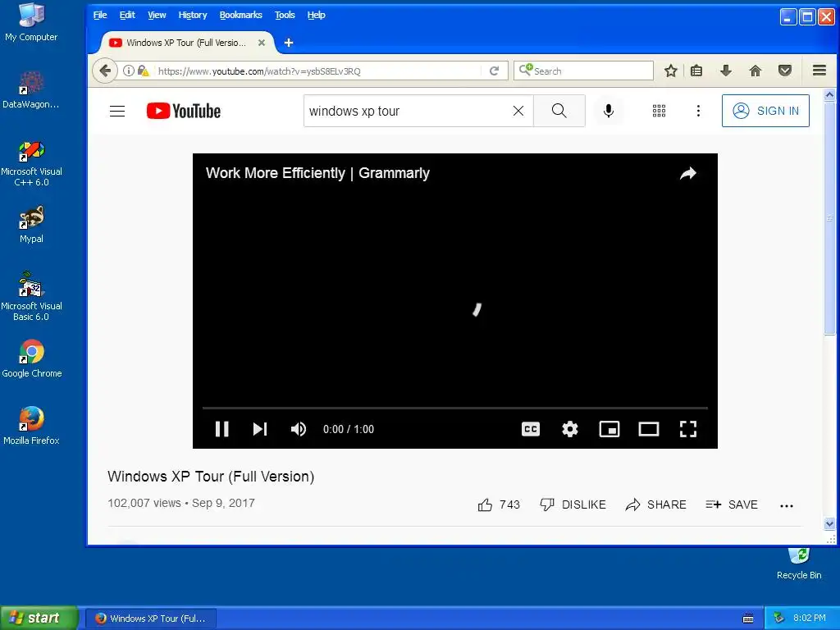Click the system tray clock
Screen dimensions: 840x630
810,618
